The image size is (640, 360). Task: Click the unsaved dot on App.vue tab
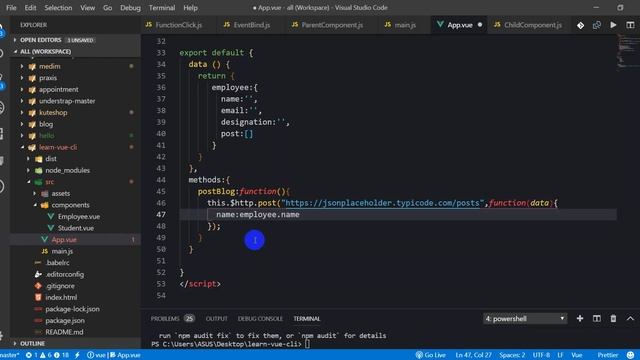click(x=480, y=25)
